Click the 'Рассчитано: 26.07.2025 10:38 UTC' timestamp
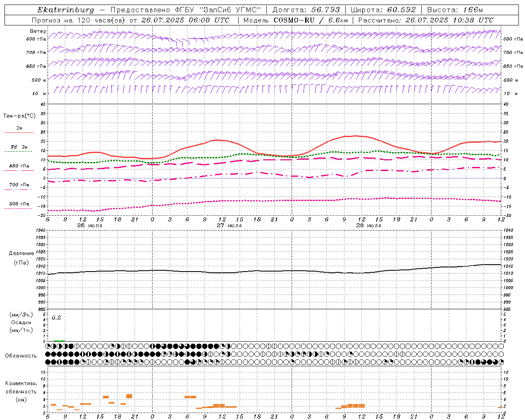This screenshot has height=420, width=525. point(426,20)
